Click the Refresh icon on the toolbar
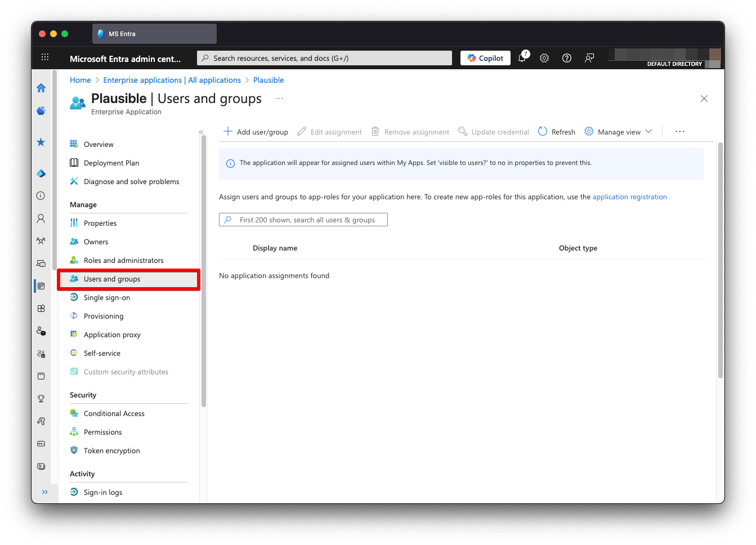This screenshot has height=545, width=756. pos(542,131)
